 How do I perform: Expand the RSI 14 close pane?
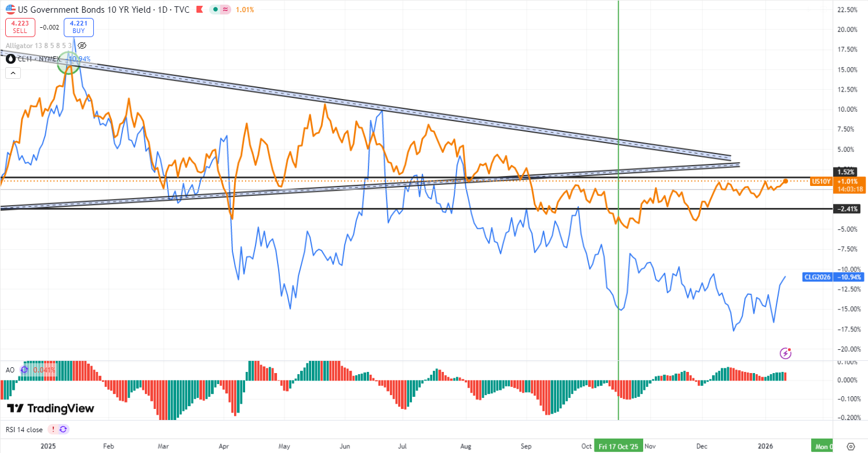click(25, 429)
